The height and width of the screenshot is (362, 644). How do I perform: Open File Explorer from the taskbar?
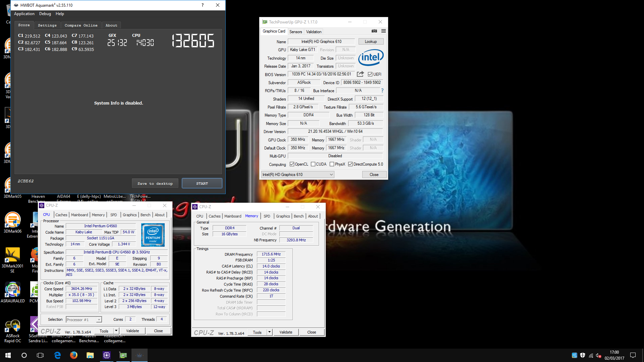click(90, 355)
